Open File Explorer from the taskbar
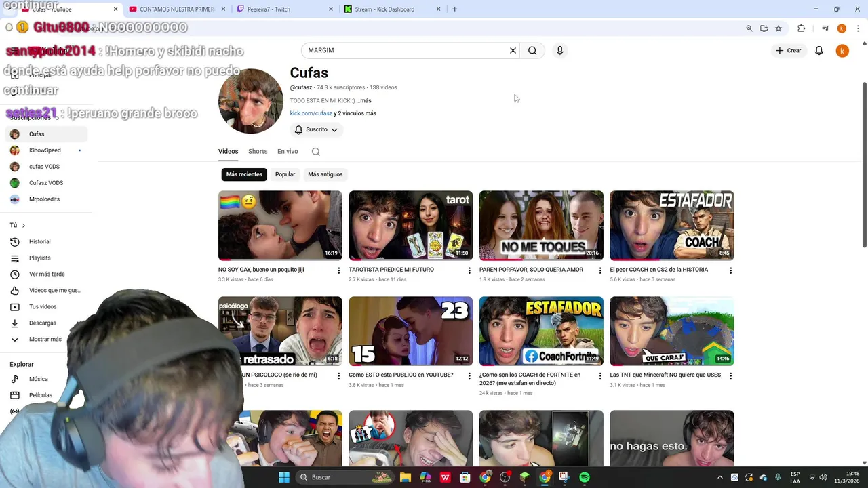This screenshot has width=868, height=488. [x=405, y=477]
